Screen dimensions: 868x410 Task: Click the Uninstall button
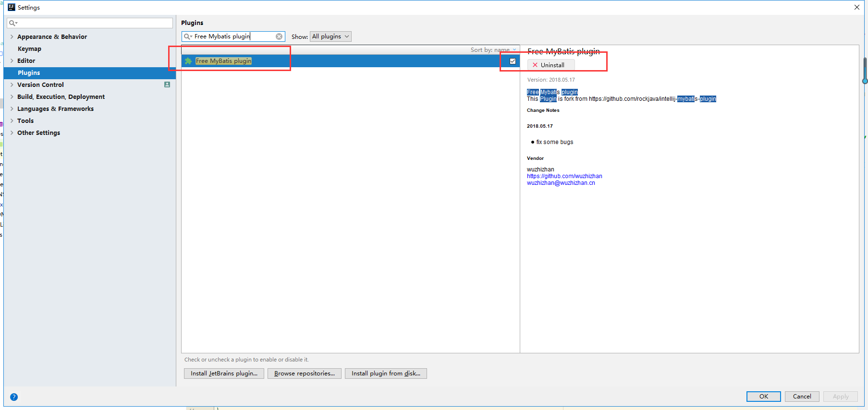tap(551, 65)
